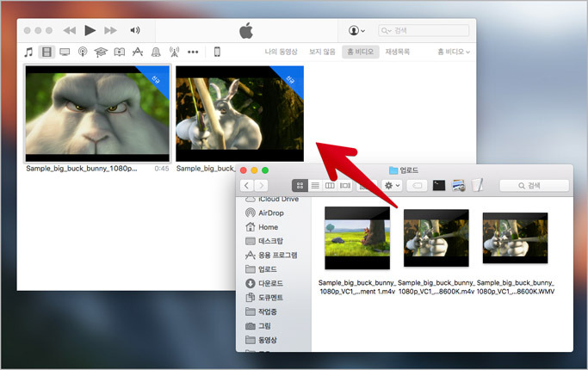Open 도큐멘트 in the Finder sidebar
This screenshot has width=588, height=370.
264,298
